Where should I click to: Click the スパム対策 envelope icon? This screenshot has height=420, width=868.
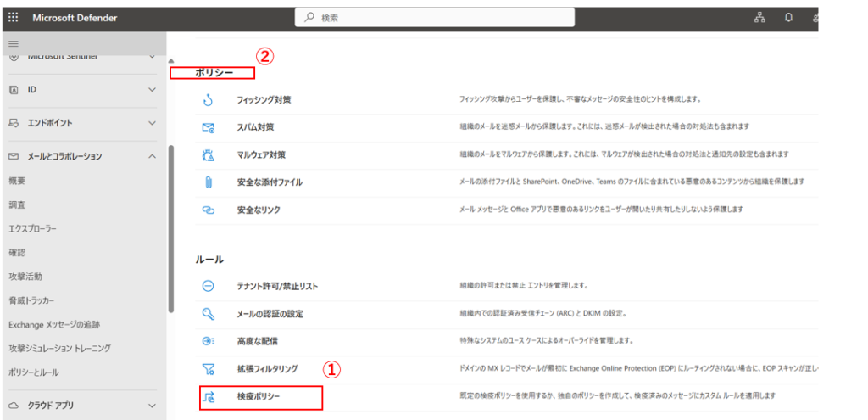click(x=209, y=127)
